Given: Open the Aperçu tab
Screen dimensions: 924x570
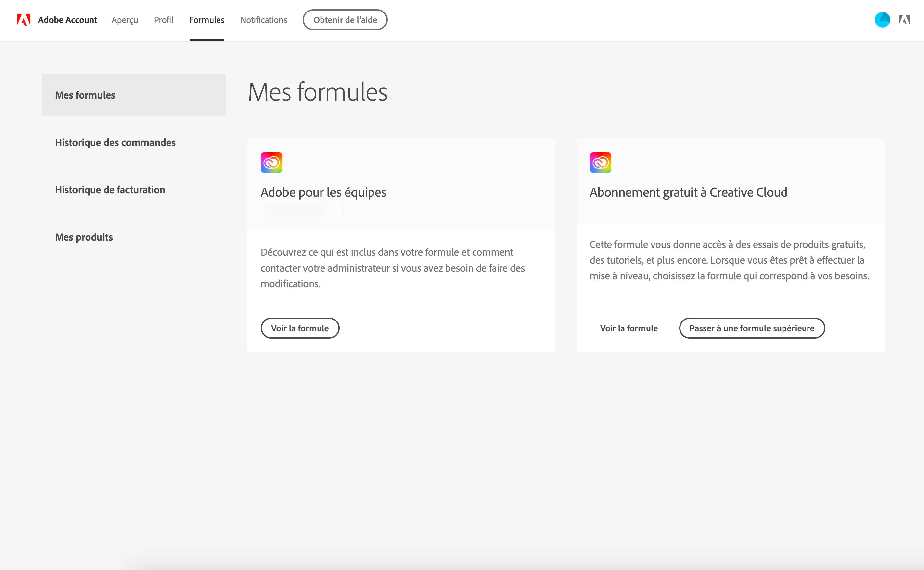Looking at the screenshot, I should [x=124, y=20].
